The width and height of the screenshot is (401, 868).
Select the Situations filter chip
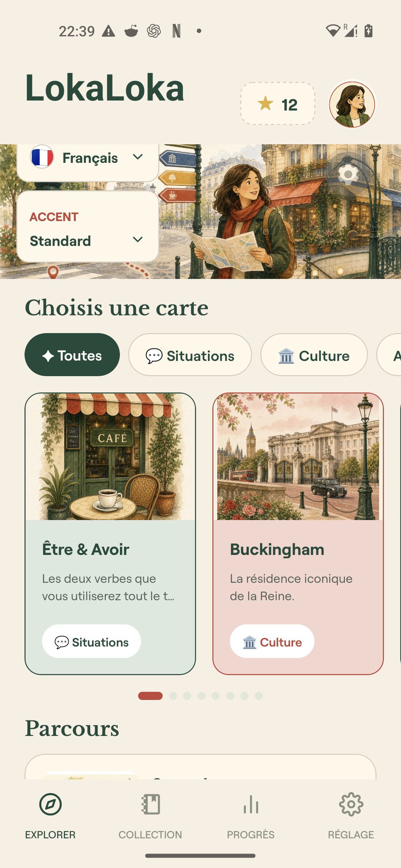coord(190,355)
